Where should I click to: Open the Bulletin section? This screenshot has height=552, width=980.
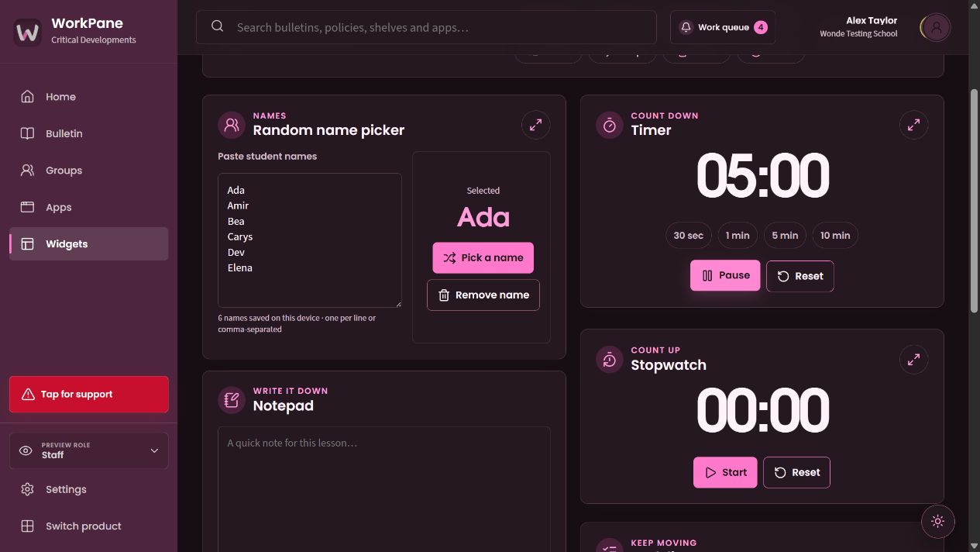coord(88,133)
